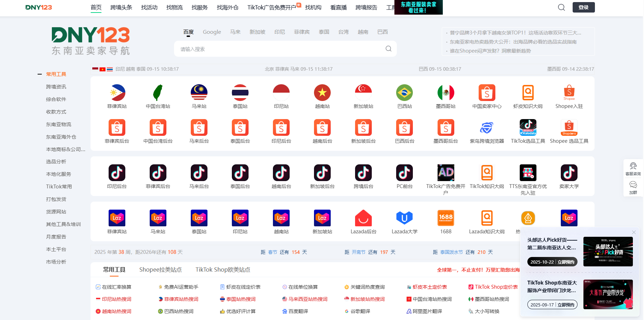
Task: Open the TikTok 卖家大学 icon
Action: coord(569,173)
